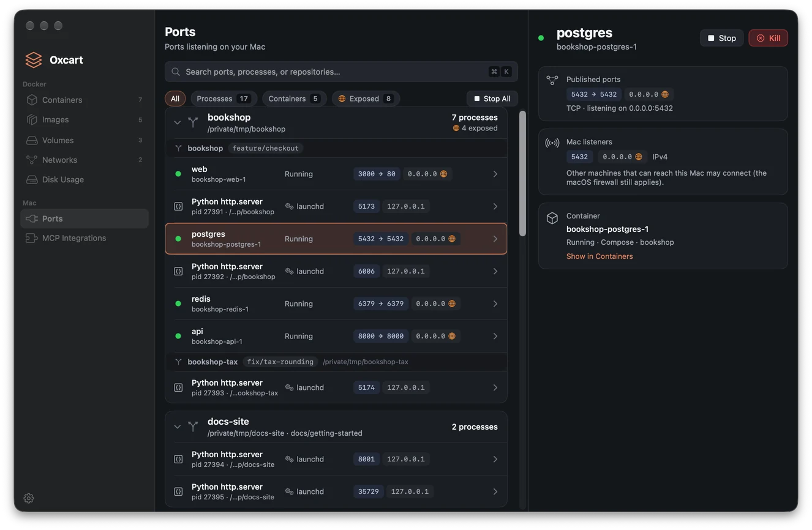Image resolution: width=812 pixels, height=530 pixels.
Task: Click the Disk Usage icon in the sidebar
Action: click(32, 179)
